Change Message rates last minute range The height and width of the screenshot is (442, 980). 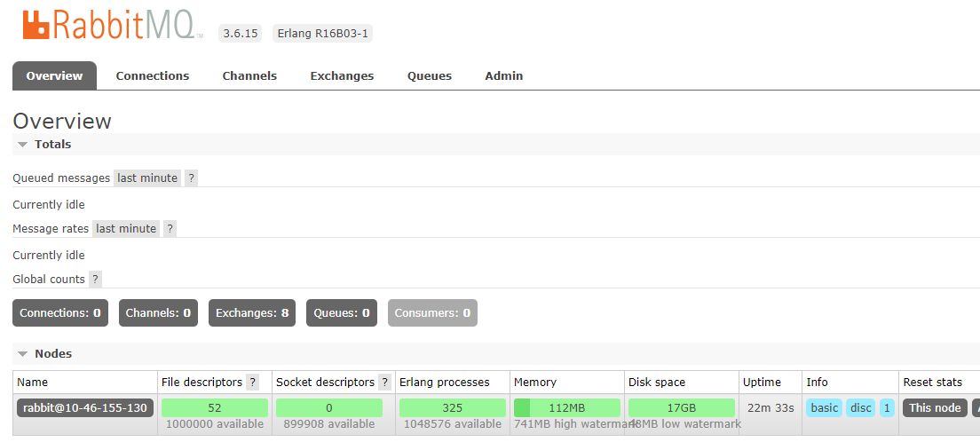[126, 229]
